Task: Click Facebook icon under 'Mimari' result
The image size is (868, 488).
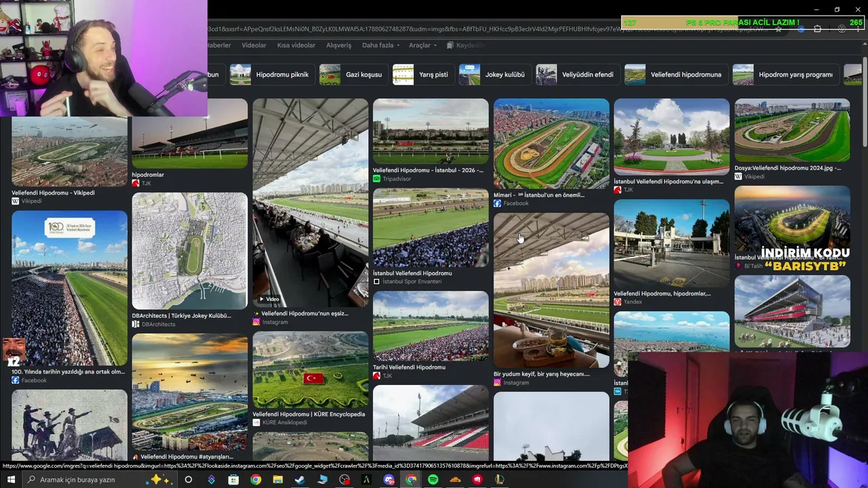Action: click(497, 203)
